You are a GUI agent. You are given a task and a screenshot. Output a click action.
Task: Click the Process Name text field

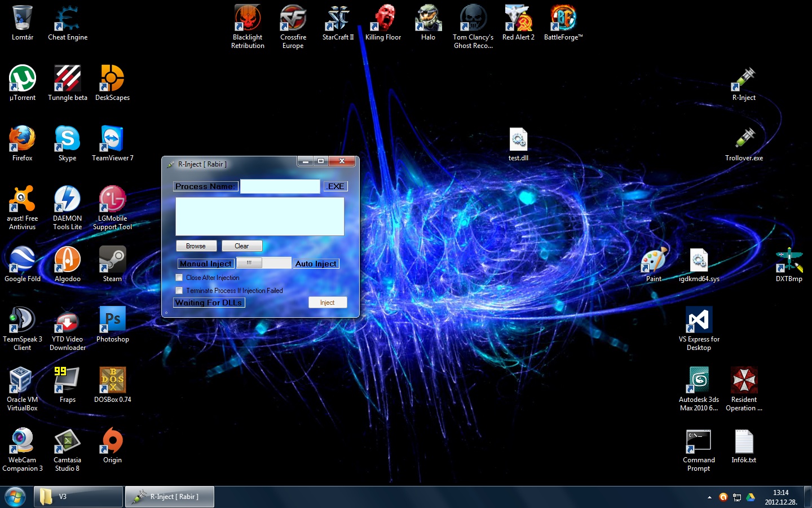280,186
